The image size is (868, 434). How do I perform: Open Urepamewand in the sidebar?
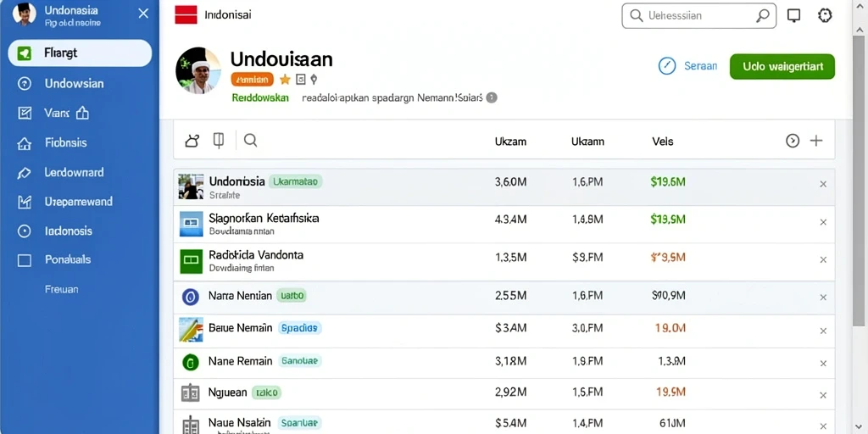pyautogui.click(x=79, y=202)
